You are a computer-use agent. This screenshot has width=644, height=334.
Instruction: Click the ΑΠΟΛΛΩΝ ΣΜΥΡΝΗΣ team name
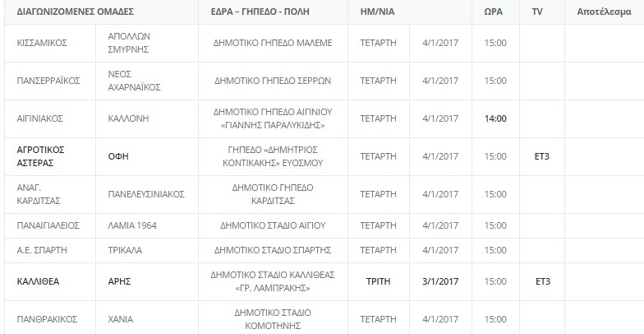[129, 43]
